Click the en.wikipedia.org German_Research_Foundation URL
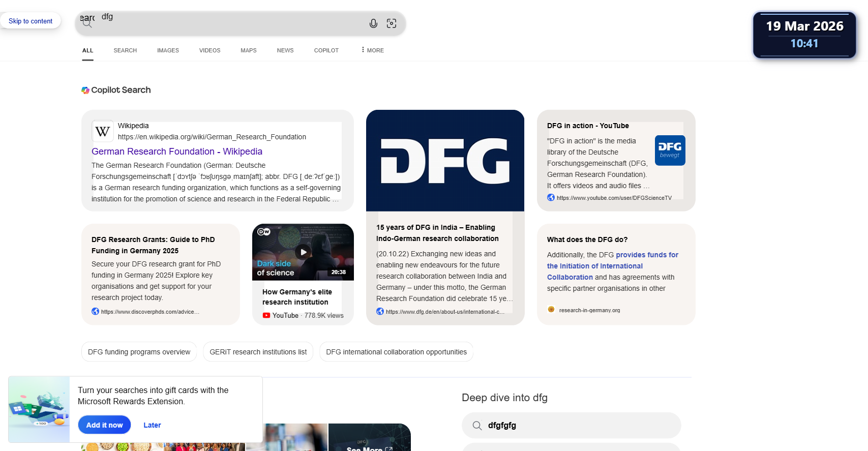The width and height of the screenshot is (868, 451). pos(212,137)
